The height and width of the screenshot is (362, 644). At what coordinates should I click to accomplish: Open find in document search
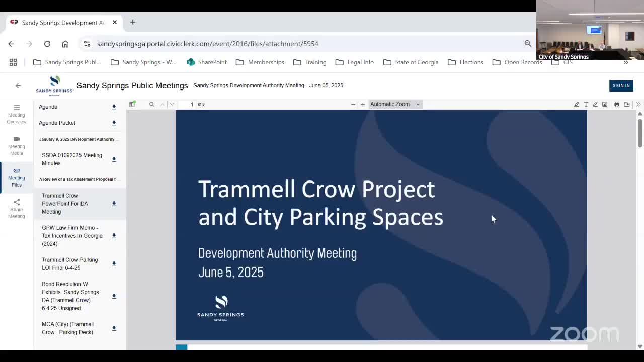[151, 104]
